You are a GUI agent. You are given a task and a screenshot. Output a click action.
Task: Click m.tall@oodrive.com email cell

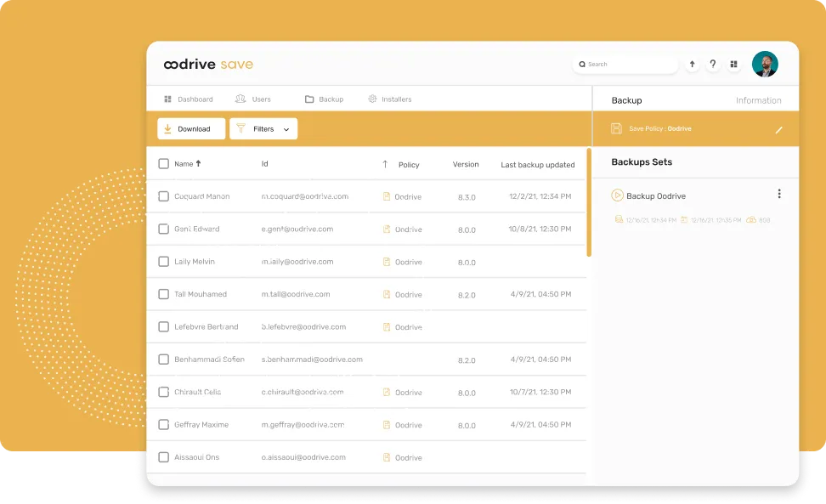tap(296, 294)
